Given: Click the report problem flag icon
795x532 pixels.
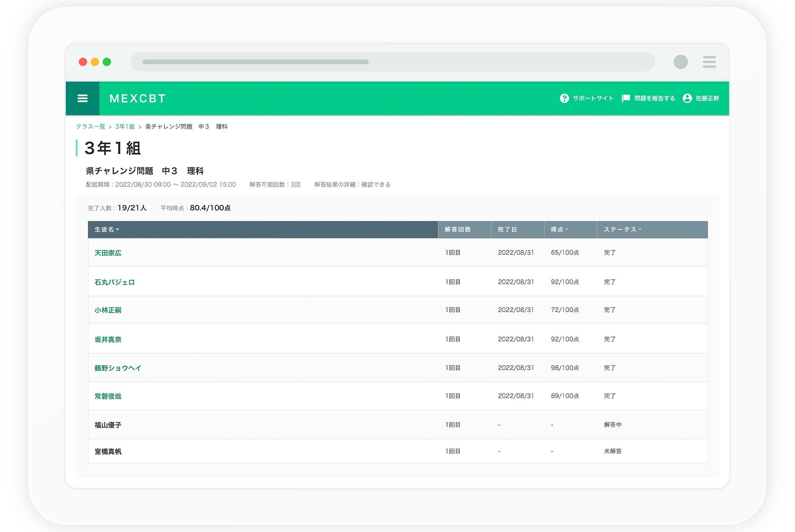Looking at the screenshot, I should point(626,98).
